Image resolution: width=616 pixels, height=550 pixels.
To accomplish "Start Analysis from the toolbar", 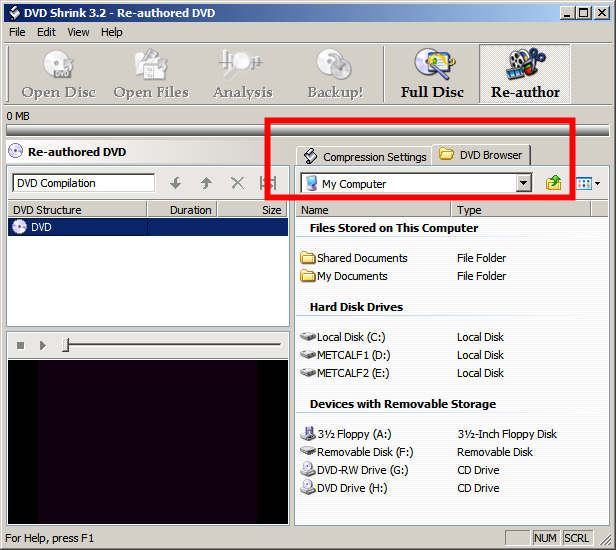I will (243, 75).
